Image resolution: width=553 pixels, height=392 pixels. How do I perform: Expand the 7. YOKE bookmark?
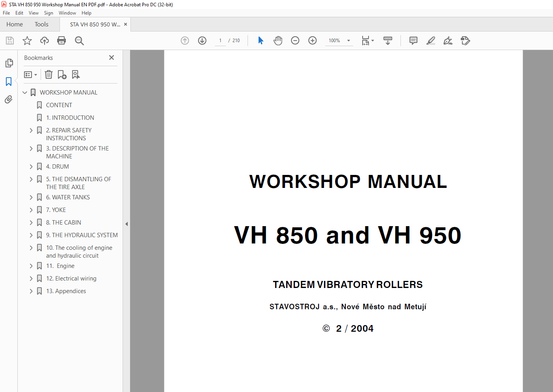tap(31, 210)
